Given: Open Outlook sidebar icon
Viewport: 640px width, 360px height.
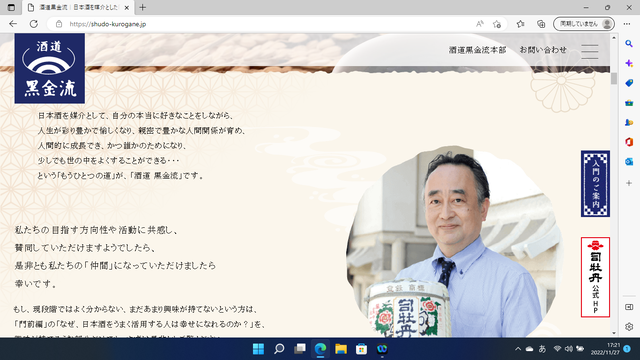Looking at the screenshot, I should pyautogui.click(x=629, y=162).
